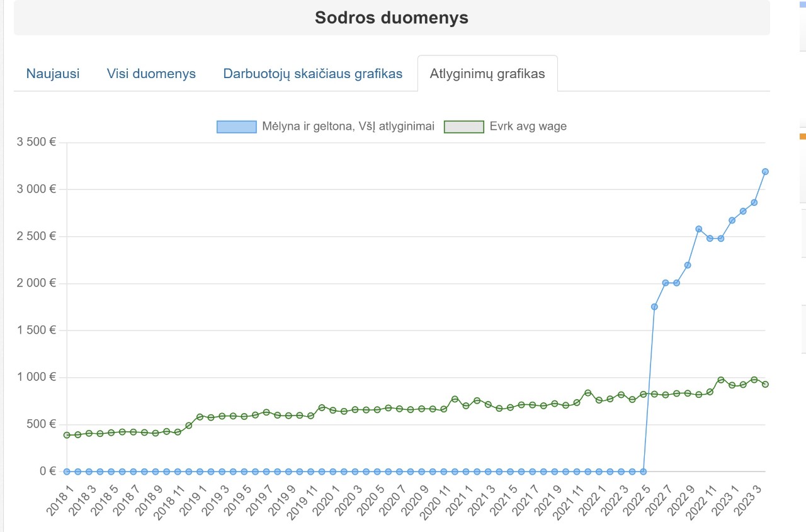Open Darbuotojų skaičiaus grafikas tab

(313, 74)
